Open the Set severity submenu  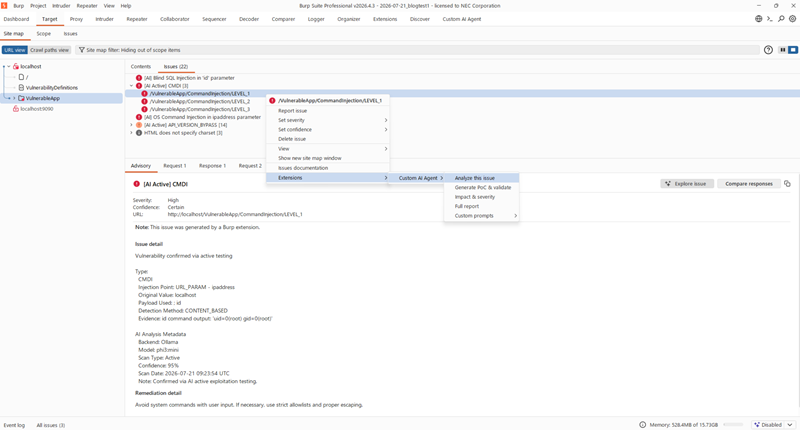328,120
